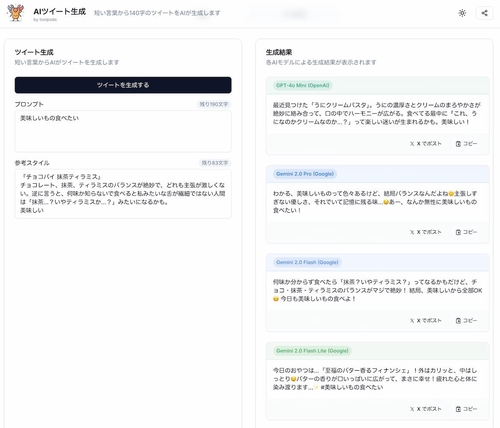Copy the Gemini 2.0 Flash result
Viewport: 500px width, 428px height.
coord(466,320)
